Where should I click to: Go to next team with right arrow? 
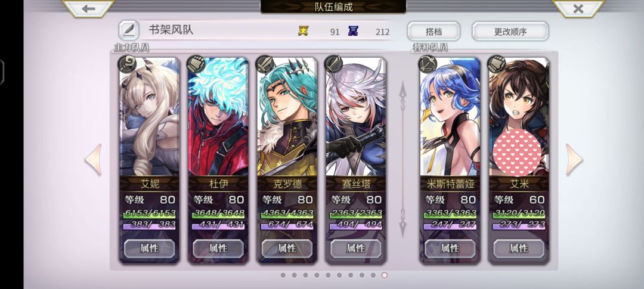click(574, 160)
